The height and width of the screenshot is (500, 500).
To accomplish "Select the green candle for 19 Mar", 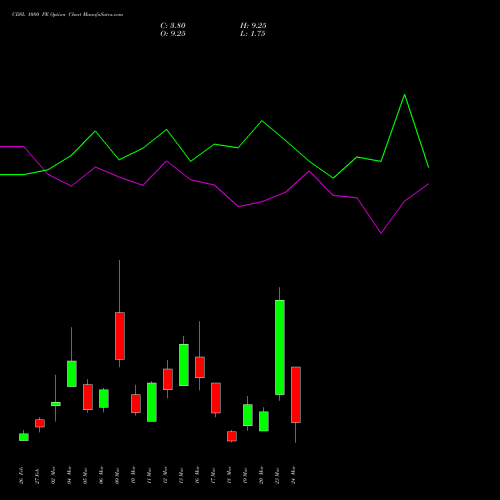I will 248,415.
